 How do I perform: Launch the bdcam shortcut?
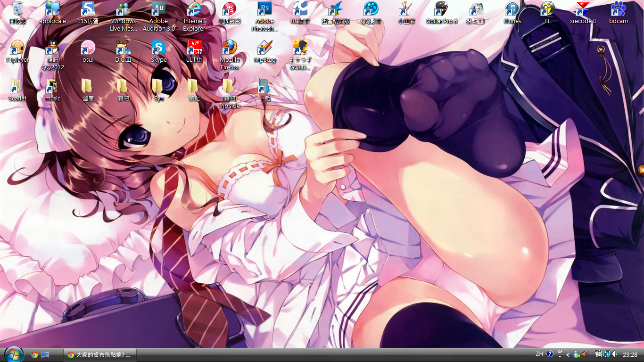coord(619,13)
